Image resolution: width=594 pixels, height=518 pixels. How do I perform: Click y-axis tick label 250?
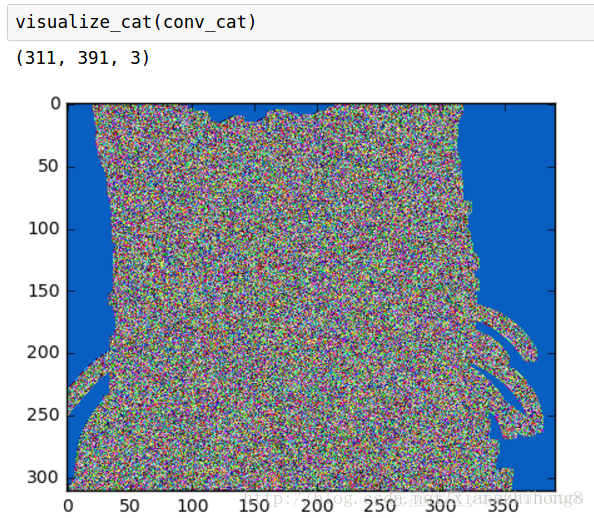point(44,415)
